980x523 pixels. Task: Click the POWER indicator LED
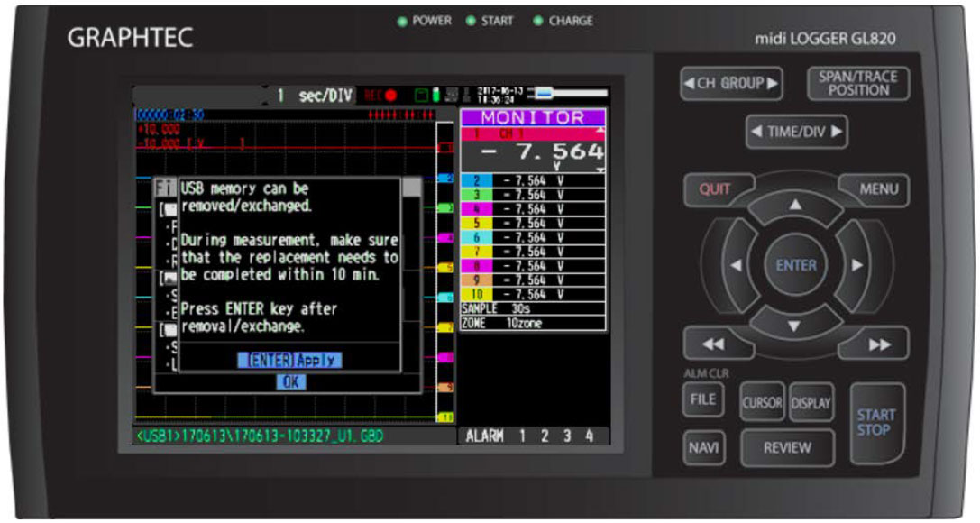tap(402, 22)
